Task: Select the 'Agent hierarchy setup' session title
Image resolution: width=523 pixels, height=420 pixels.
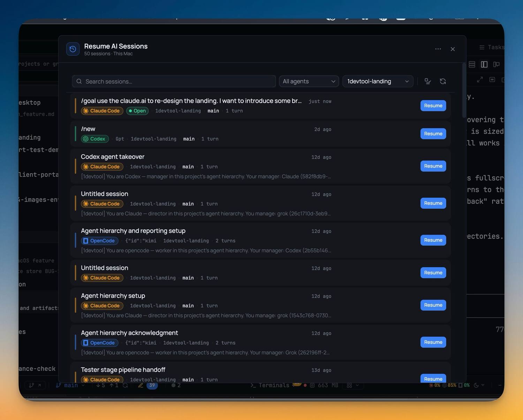Action: pos(113,295)
